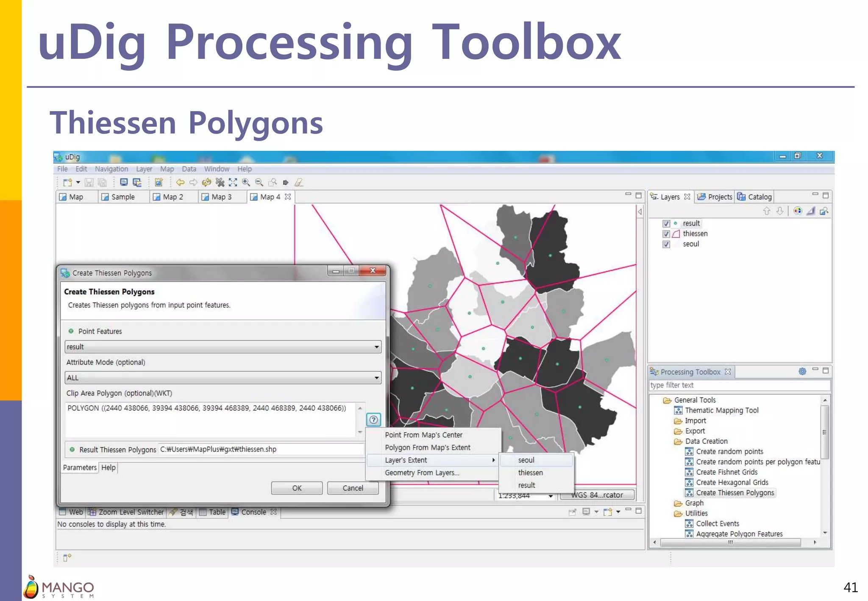Expand the New item dropdown arrow
The height and width of the screenshot is (601, 868).
[x=78, y=183]
